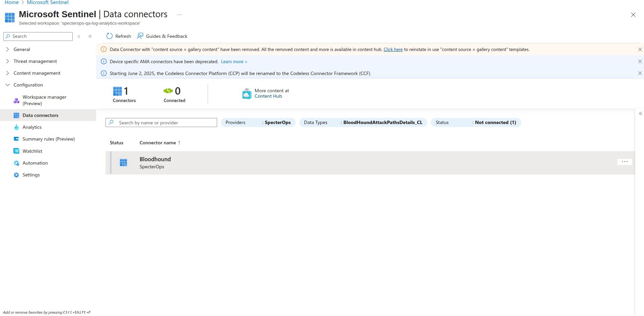
Task: Navigate to Automation
Action: click(x=35, y=163)
